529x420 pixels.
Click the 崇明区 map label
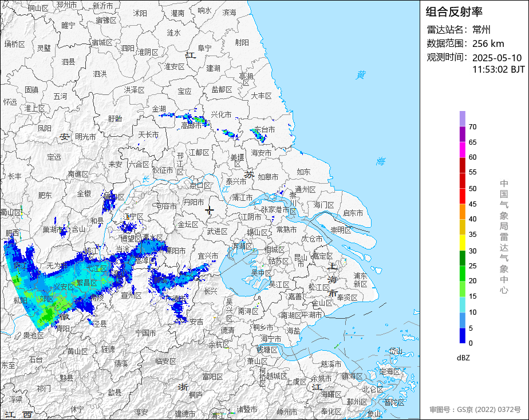pyautogui.click(x=341, y=230)
